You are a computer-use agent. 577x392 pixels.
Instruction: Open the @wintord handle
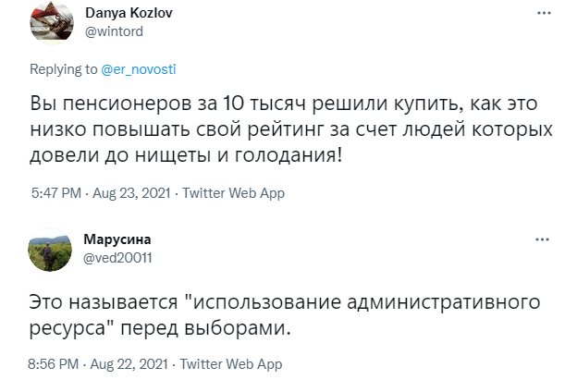coord(114,31)
